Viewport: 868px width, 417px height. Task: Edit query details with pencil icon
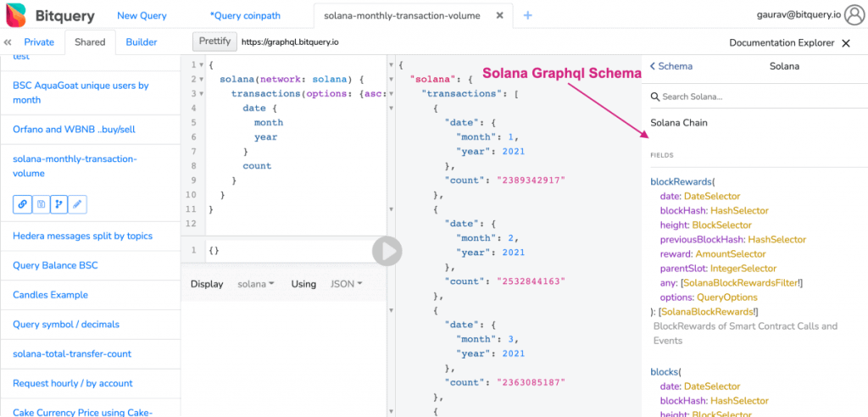[77, 203]
